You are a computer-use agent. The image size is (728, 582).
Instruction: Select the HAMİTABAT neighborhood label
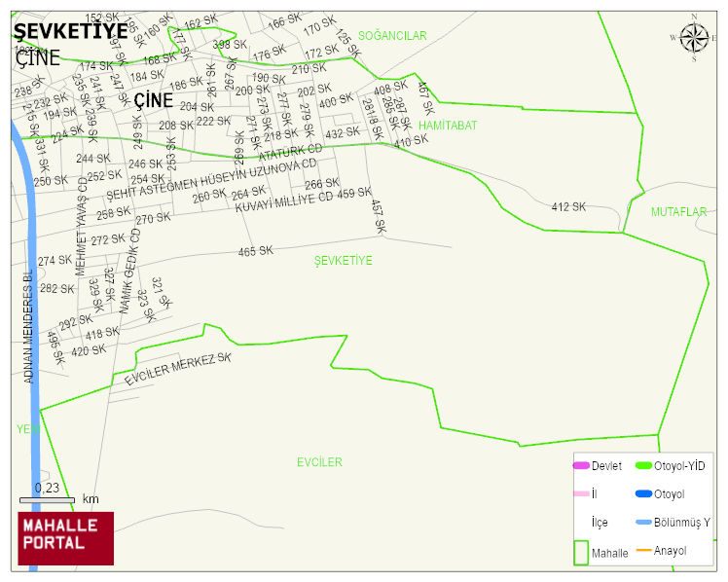coord(448,126)
